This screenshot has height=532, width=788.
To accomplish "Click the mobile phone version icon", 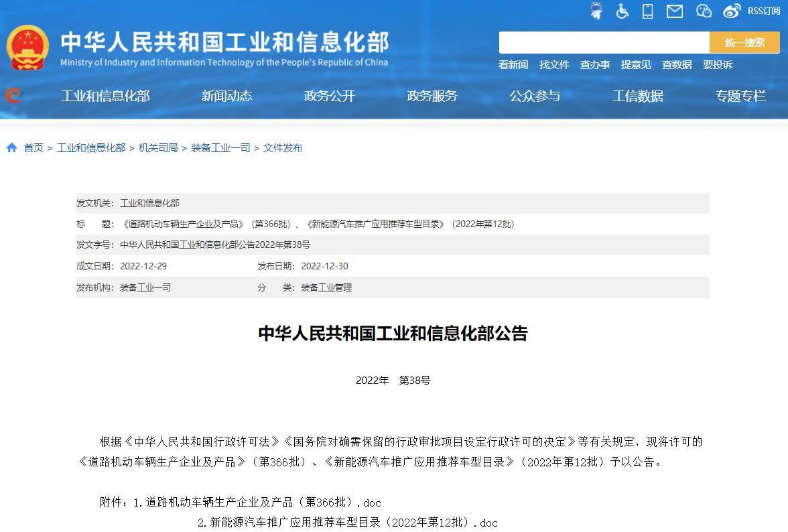I will 647,11.
